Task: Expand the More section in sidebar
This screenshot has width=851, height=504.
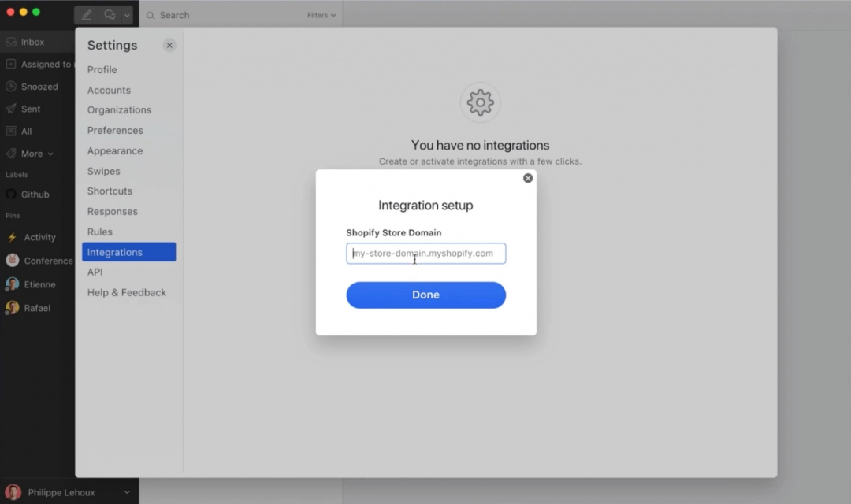Action: [x=36, y=154]
